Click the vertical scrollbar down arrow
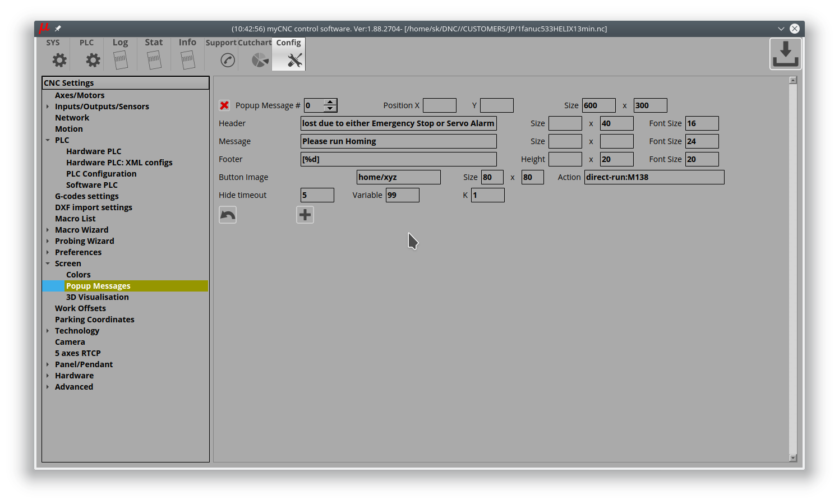Image resolution: width=839 pixels, height=504 pixels. click(793, 458)
